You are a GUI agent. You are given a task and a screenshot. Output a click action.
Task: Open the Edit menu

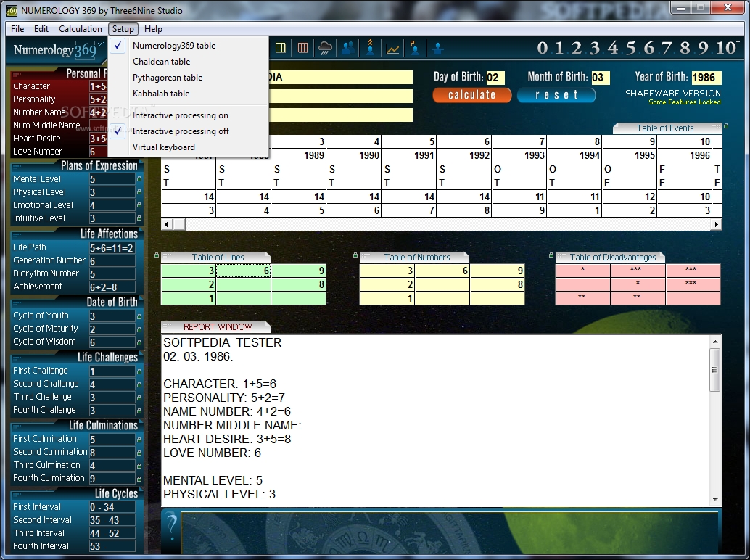point(41,29)
